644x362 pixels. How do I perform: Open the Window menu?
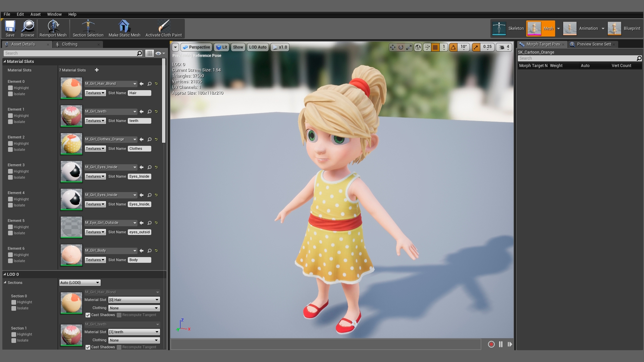pos(54,14)
